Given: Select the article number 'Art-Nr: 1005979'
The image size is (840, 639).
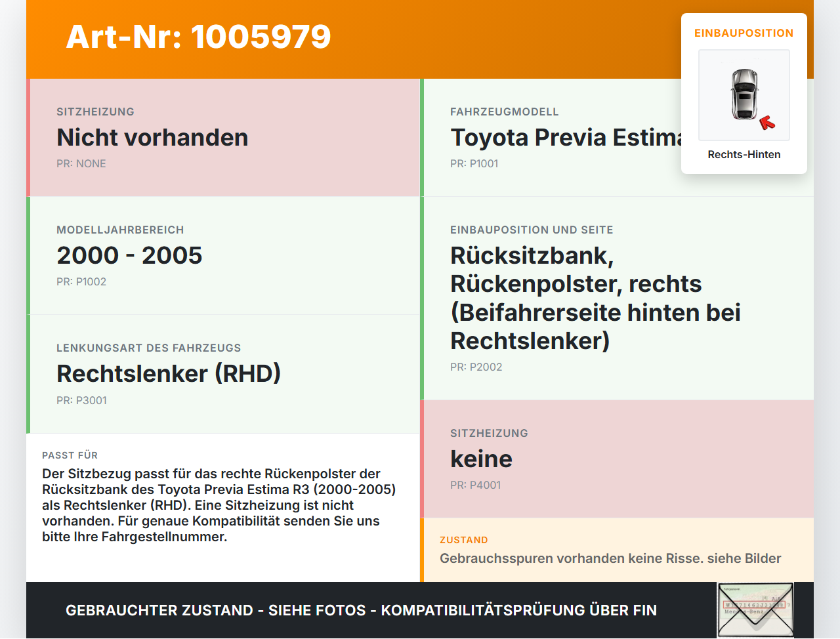Looking at the screenshot, I should click(x=199, y=37).
